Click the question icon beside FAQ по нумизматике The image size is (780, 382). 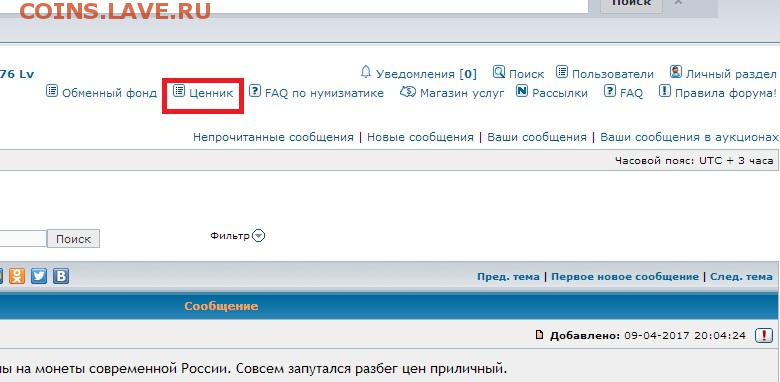(x=255, y=91)
